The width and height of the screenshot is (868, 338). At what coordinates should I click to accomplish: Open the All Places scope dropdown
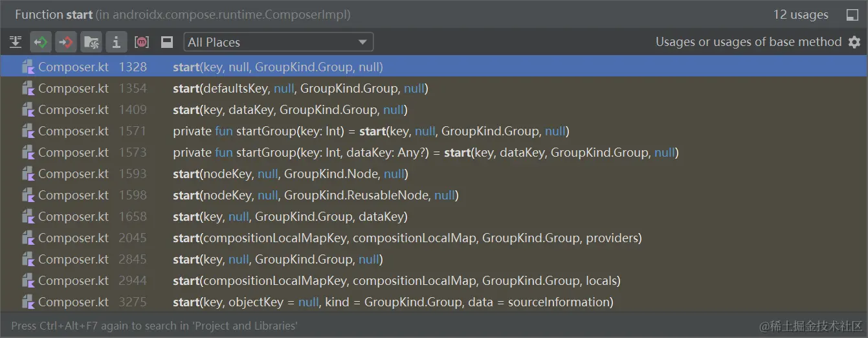pyautogui.click(x=278, y=43)
